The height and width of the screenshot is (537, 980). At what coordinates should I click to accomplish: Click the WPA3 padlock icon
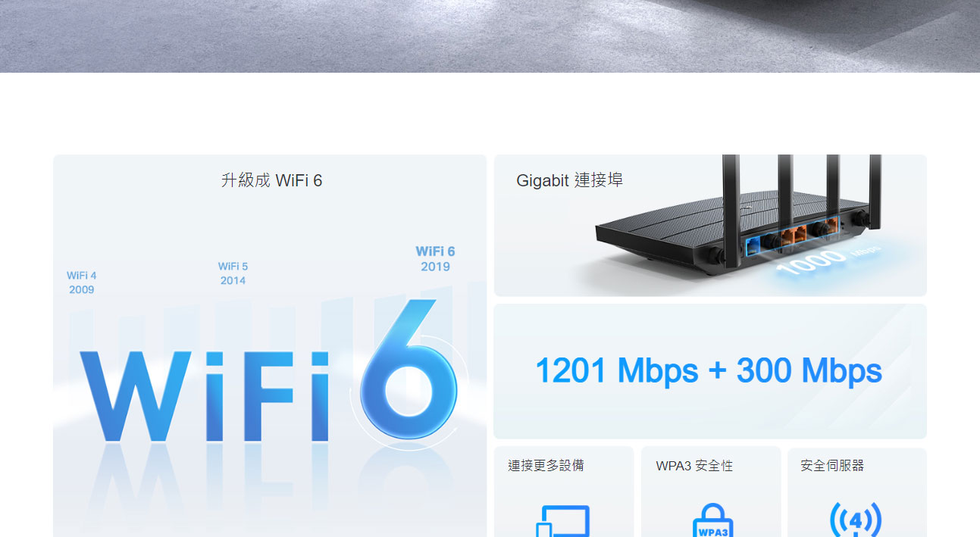(x=712, y=521)
